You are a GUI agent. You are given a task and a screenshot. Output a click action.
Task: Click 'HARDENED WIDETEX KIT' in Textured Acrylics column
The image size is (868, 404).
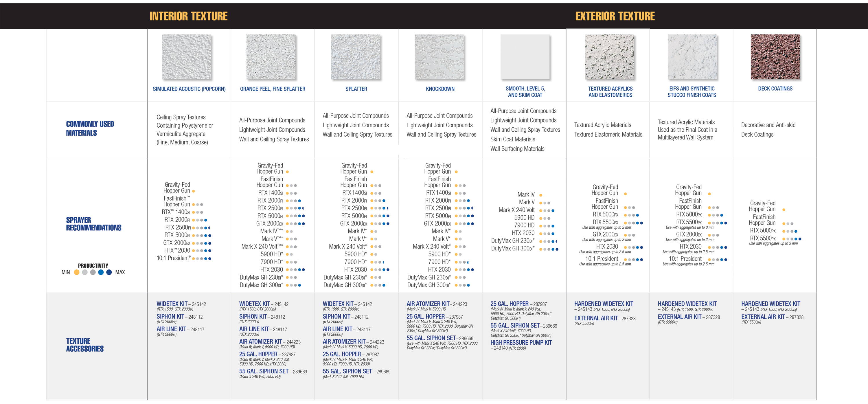pyautogui.click(x=604, y=304)
